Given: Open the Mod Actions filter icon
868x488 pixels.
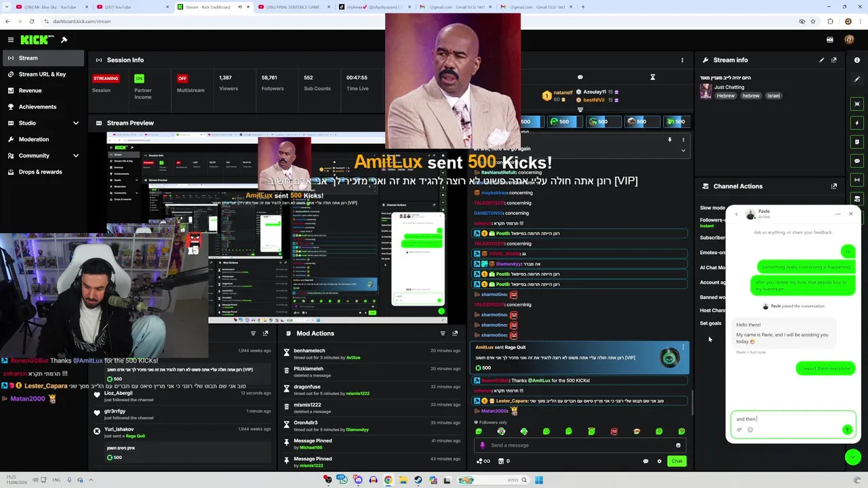Looking at the screenshot, I should pos(442,333).
